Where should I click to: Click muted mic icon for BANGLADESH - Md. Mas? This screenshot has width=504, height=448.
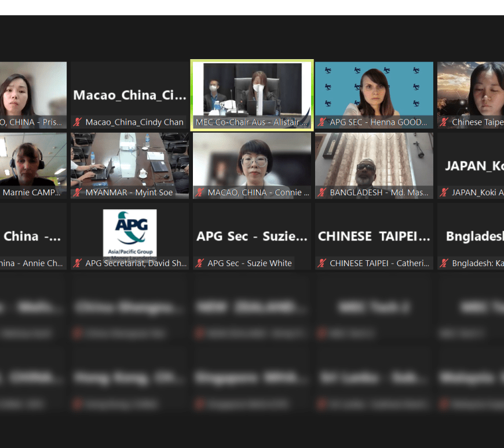pos(322,192)
